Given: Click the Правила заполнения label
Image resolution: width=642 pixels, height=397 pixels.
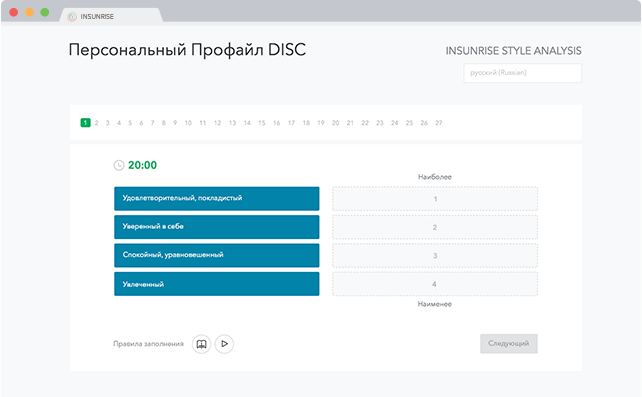Looking at the screenshot, I should click(x=148, y=344).
